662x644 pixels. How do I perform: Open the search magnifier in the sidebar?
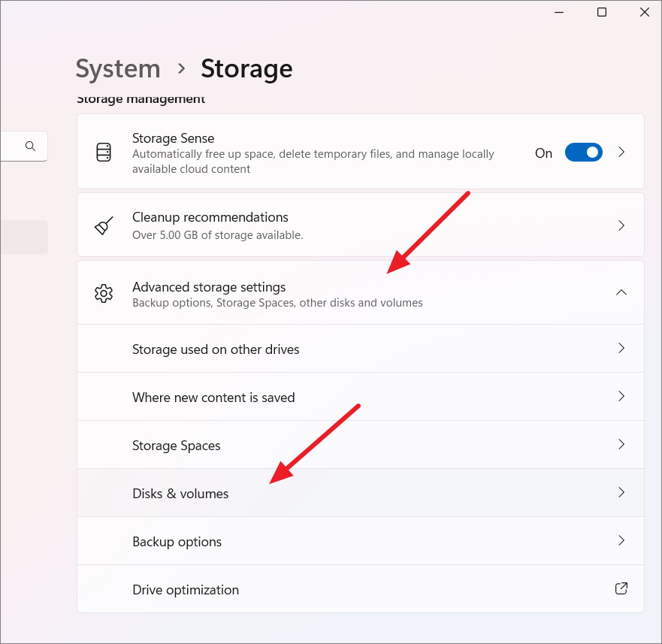click(x=30, y=146)
